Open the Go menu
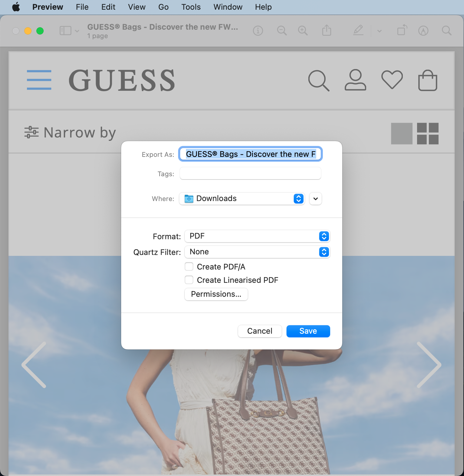Screen dimensions: 464x476 [x=163, y=7]
